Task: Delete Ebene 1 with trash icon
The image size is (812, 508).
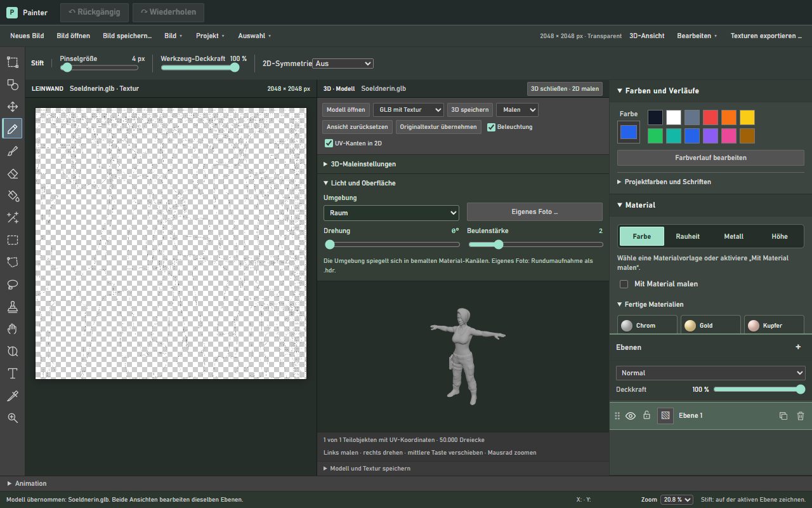Action: [x=801, y=416]
